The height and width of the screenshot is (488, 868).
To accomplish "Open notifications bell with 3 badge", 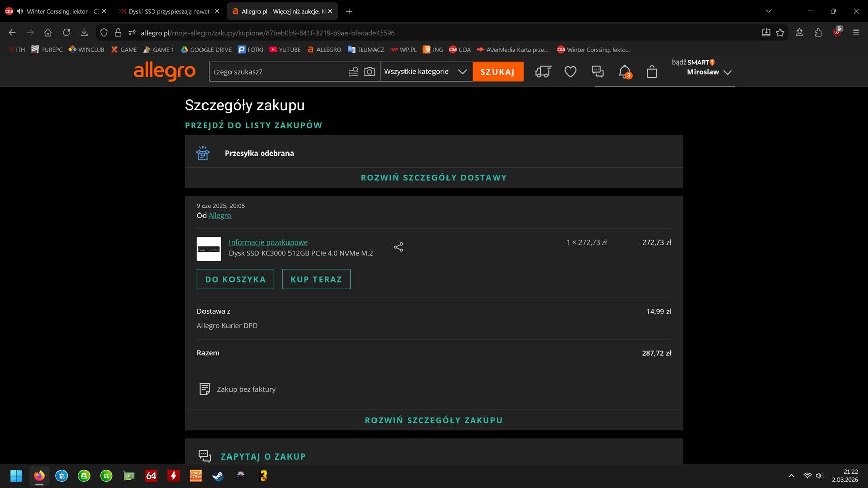I will (625, 72).
